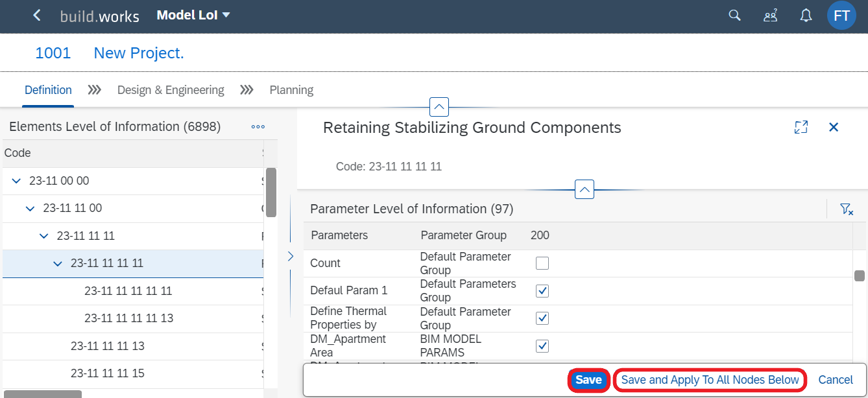Screen dimensions: 868x398
Task: Click Save and Apply To All Nodes Below
Action: pyautogui.click(x=710, y=380)
